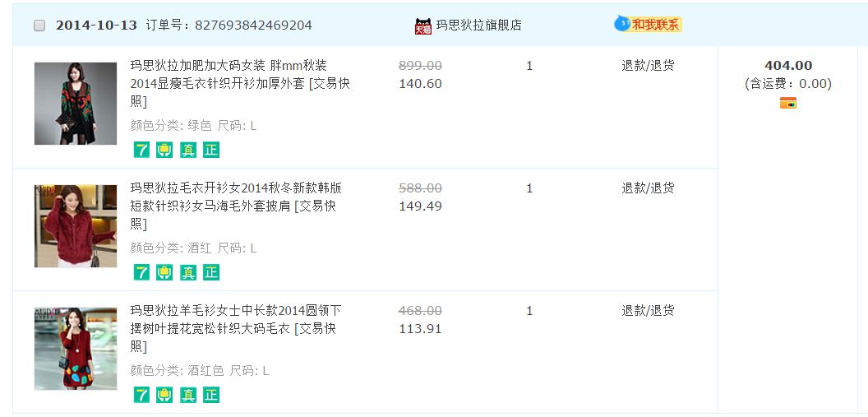
Task: Click the guarantee shield icon for the 羊毛衫 sweater
Action: click(x=164, y=395)
